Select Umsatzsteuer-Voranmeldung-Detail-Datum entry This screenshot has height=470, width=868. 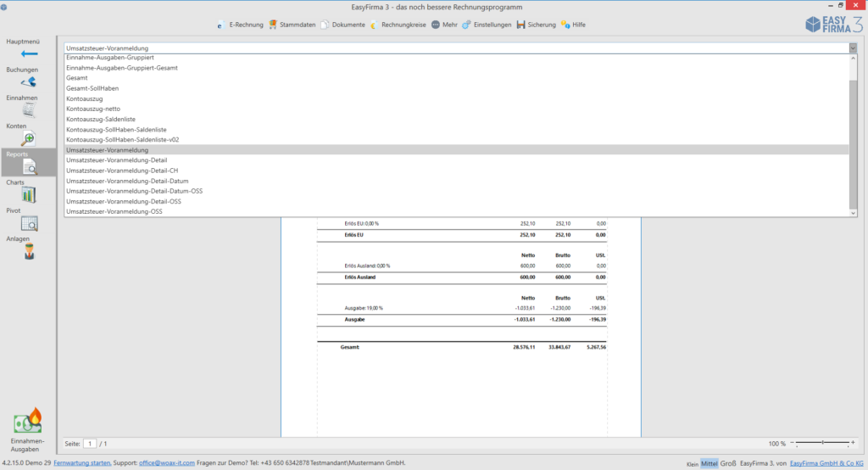coord(456,181)
